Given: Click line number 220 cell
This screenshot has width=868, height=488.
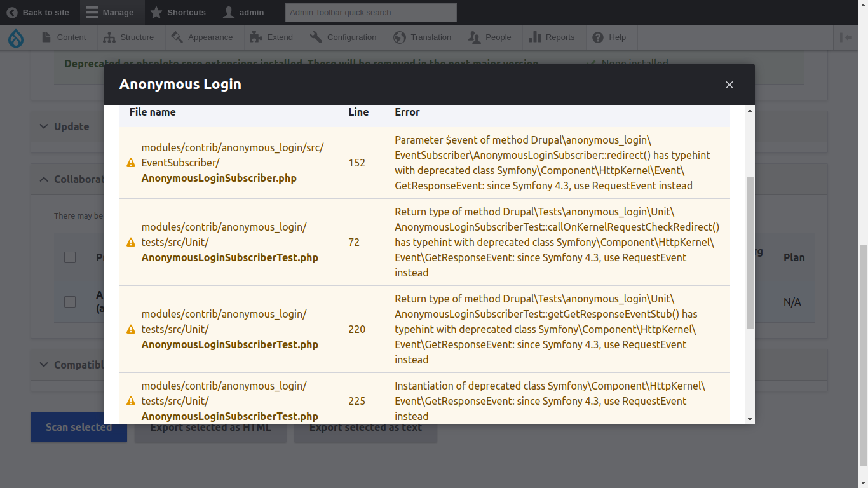Looking at the screenshot, I should click(x=357, y=329).
